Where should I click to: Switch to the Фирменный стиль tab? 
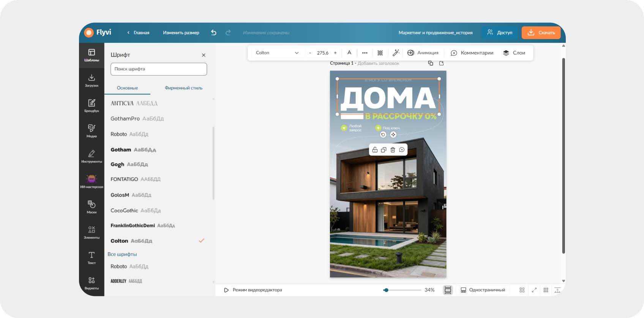click(x=183, y=88)
